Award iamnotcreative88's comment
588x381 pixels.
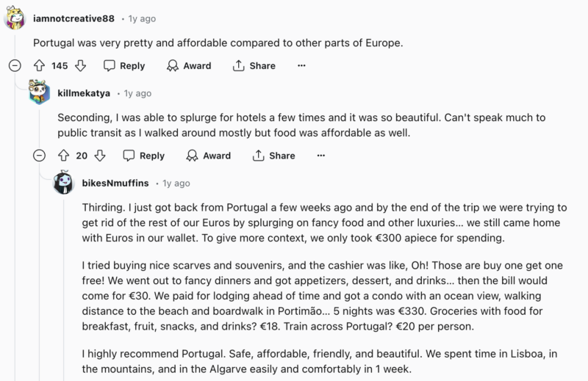point(189,66)
